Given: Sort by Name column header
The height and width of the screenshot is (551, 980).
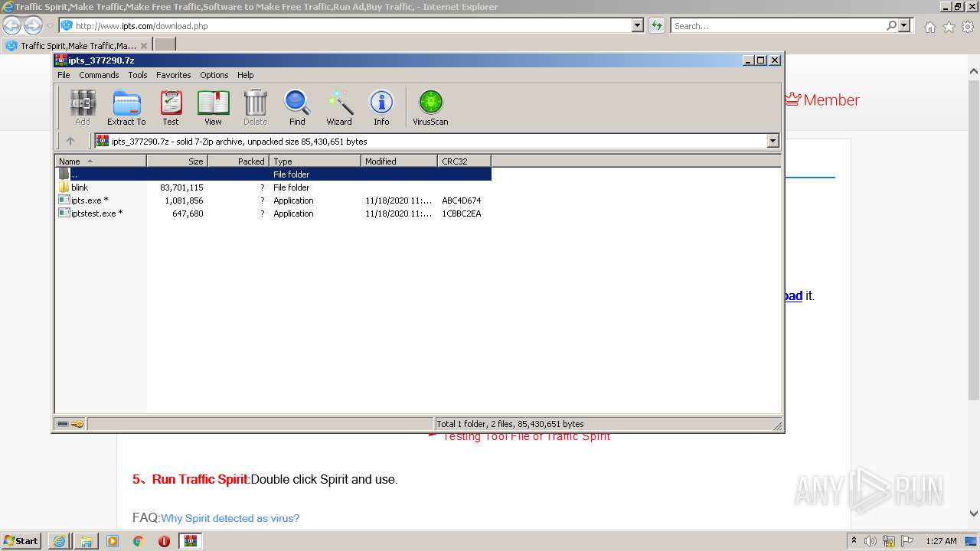Looking at the screenshot, I should coord(100,161).
